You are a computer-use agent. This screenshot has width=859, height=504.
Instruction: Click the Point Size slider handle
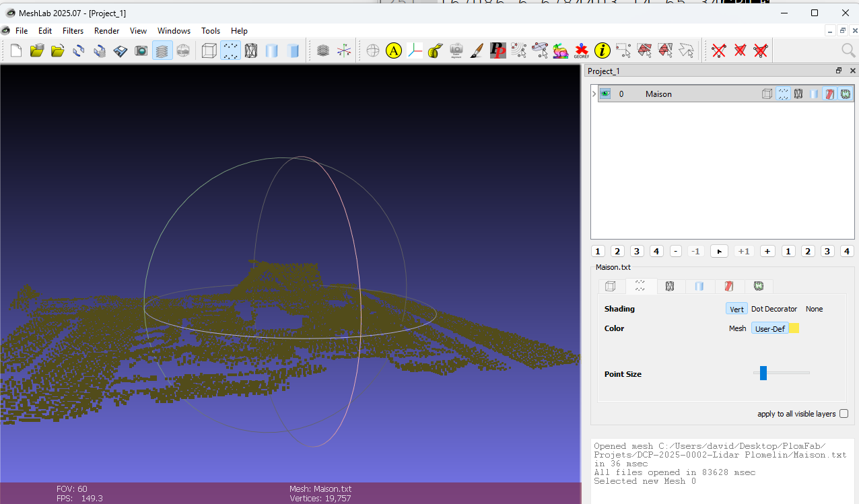(763, 373)
